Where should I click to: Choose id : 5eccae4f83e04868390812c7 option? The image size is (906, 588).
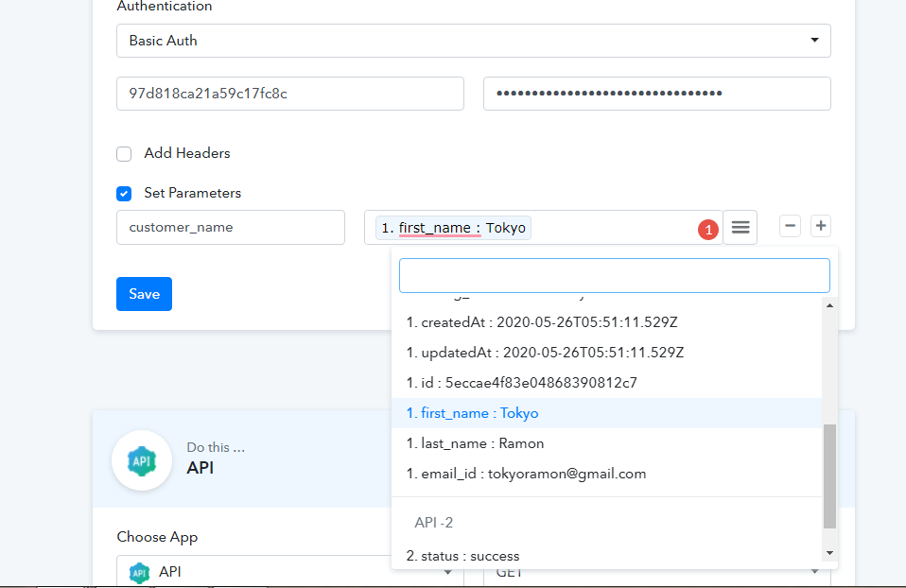point(607,382)
